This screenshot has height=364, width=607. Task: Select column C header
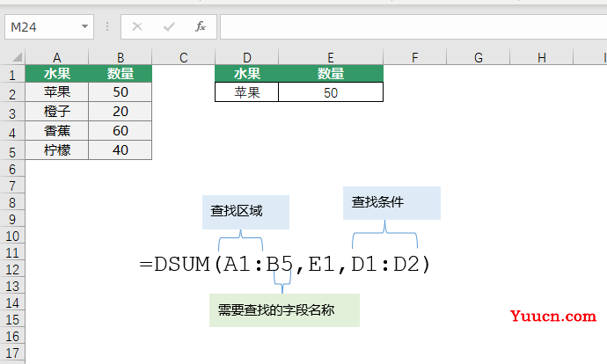[184, 58]
